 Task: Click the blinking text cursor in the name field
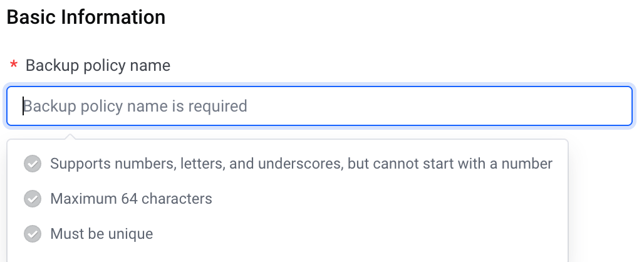tap(23, 107)
